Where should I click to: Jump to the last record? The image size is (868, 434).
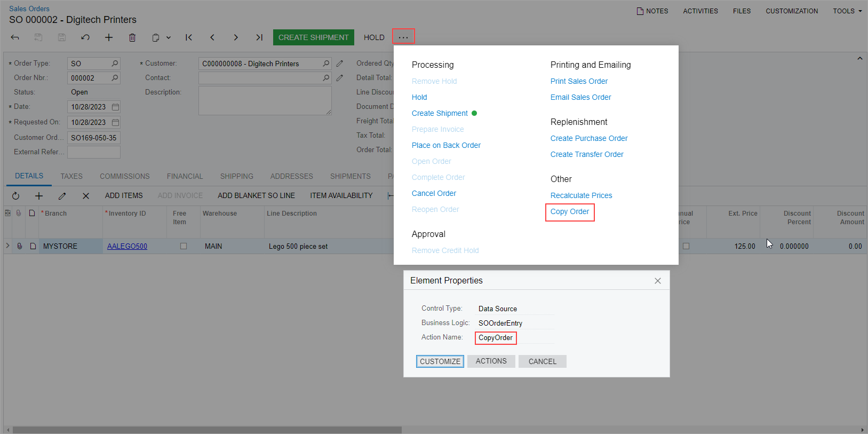pos(259,37)
